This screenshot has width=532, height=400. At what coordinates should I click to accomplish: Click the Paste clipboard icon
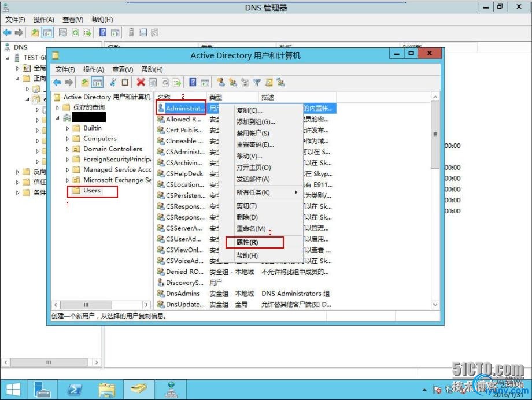coord(125,83)
